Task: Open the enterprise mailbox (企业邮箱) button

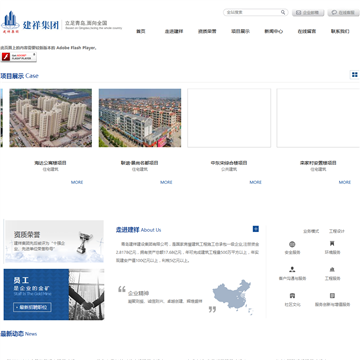Action: tap(308, 13)
